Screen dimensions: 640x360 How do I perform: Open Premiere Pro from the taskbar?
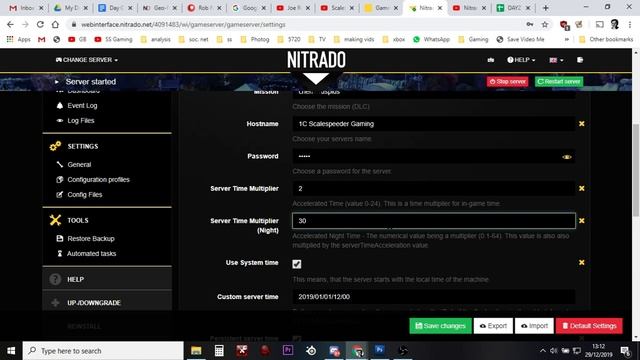pos(288,351)
